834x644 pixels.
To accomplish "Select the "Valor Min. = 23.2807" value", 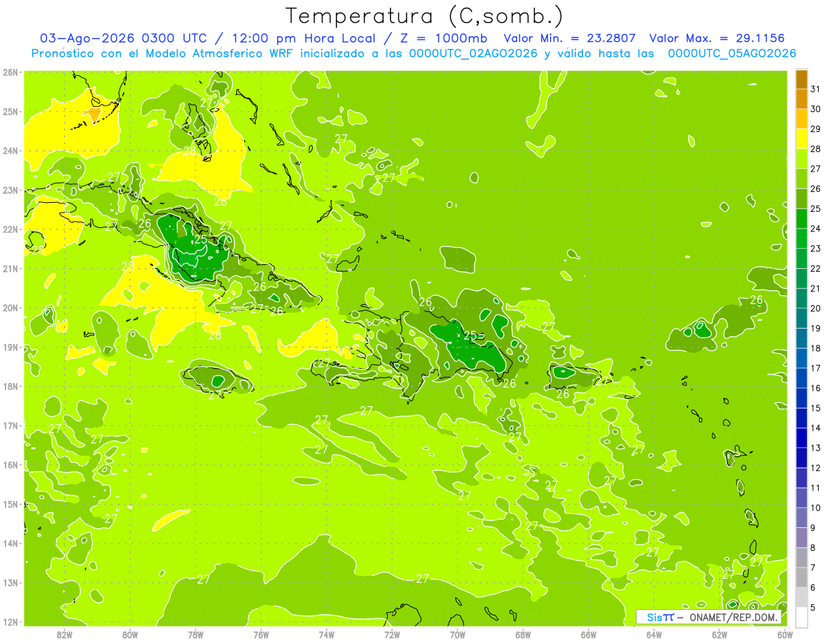I will pos(569,38).
